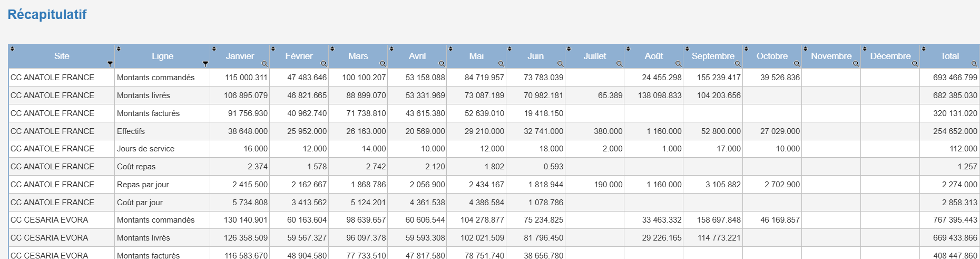Viewport: 980px width, 259px height.
Task: Open search icon in Septembre header
Action: click(738, 64)
